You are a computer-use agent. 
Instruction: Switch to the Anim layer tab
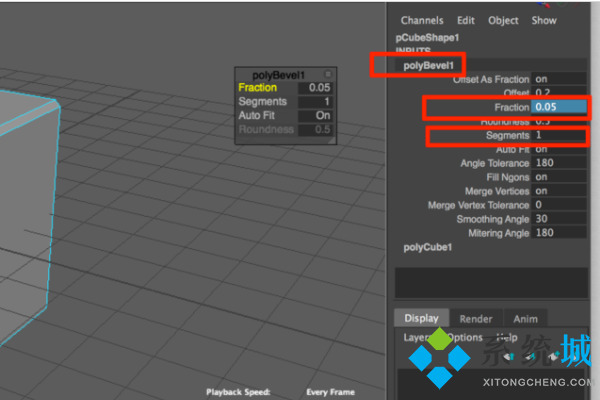(x=525, y=319)
